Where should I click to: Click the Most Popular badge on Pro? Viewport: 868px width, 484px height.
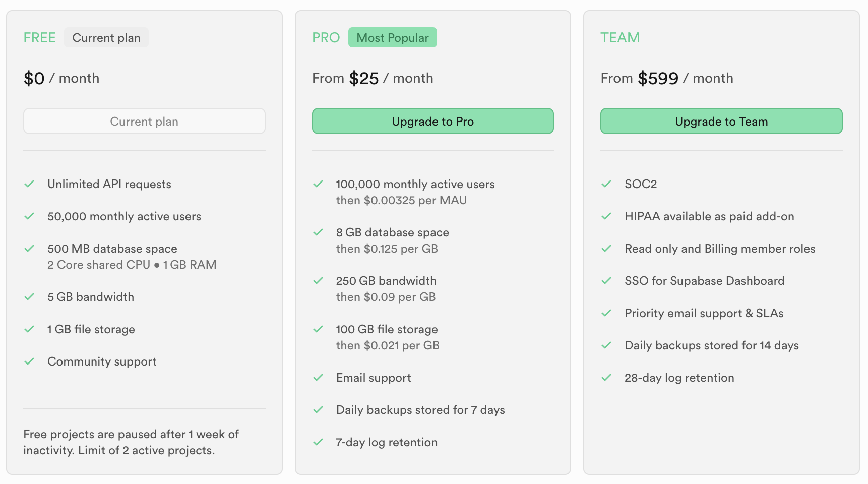coord(392,38)
